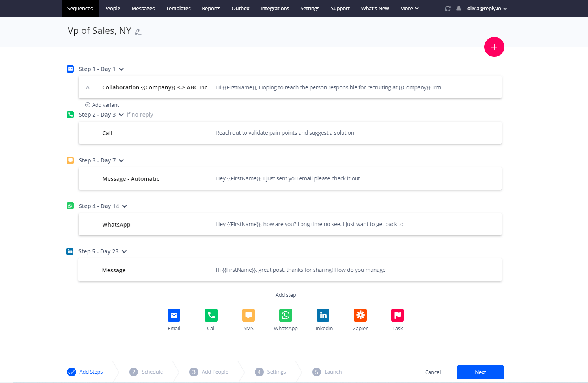Click the refresh sync icon

[x=448, y=9]
